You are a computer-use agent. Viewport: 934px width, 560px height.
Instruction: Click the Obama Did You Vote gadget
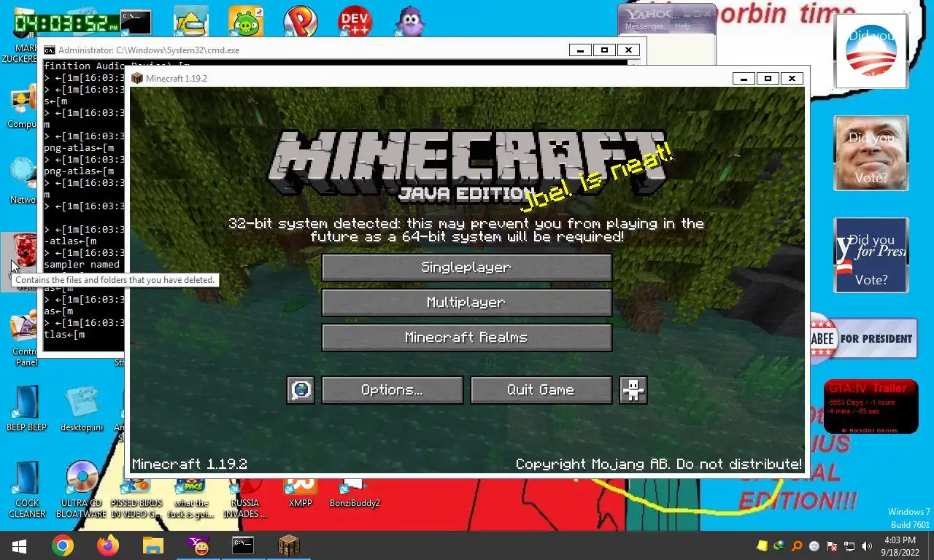point(871,50)
